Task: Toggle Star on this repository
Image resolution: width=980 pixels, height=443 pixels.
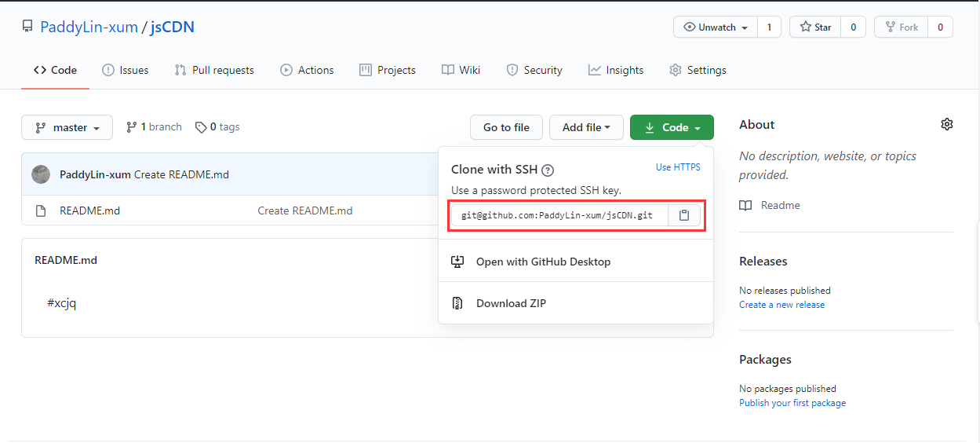Action: coord(815,27)
